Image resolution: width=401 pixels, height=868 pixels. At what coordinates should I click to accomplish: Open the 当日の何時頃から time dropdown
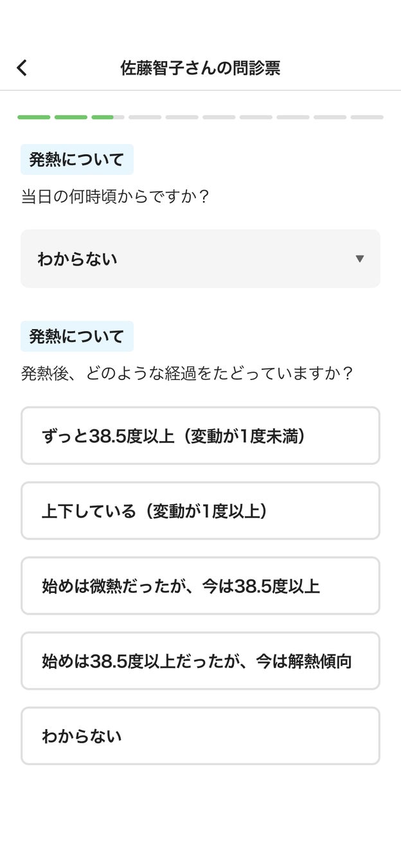click(x=200, y=258)
